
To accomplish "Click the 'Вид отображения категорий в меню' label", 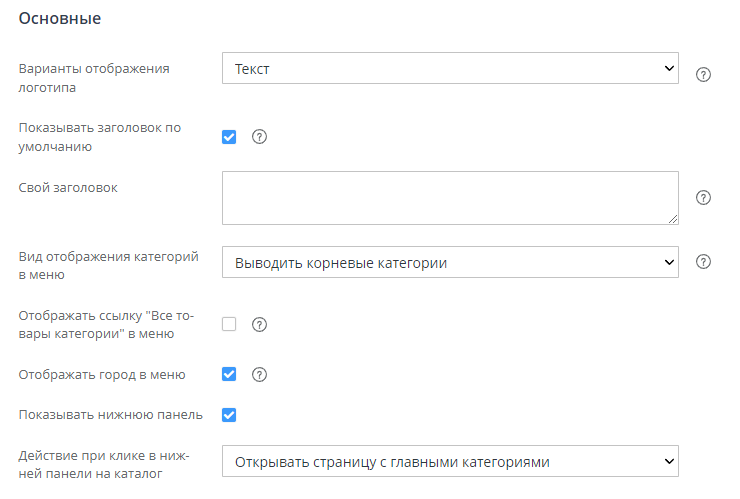I will point(108,265).
